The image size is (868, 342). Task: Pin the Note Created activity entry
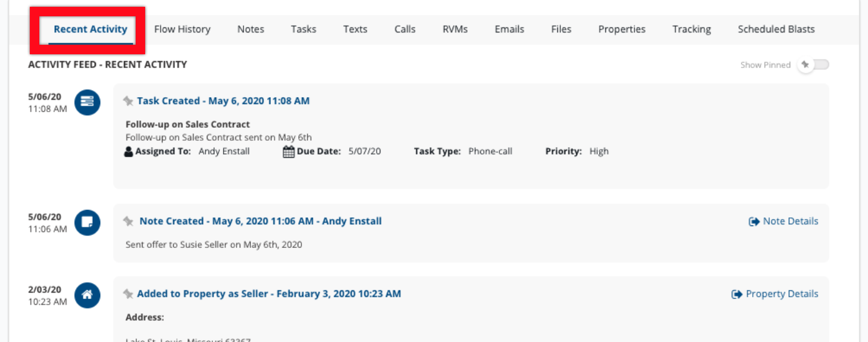pos(128,221)
